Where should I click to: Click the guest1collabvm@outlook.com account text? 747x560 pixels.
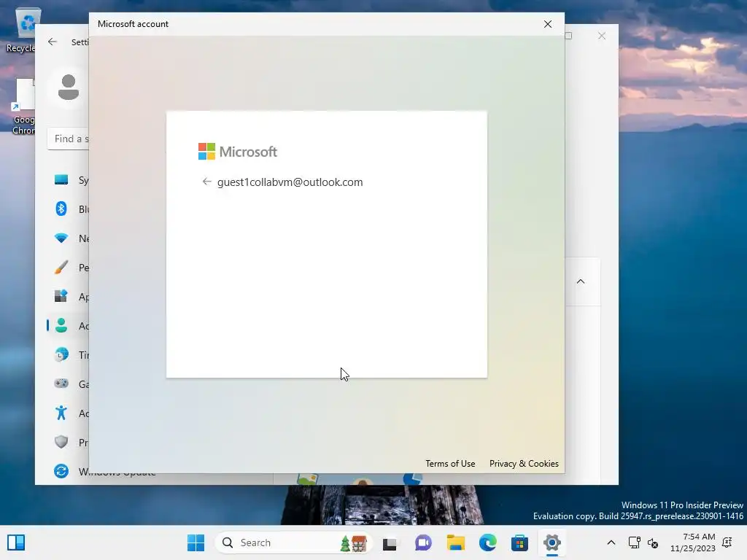290,182
